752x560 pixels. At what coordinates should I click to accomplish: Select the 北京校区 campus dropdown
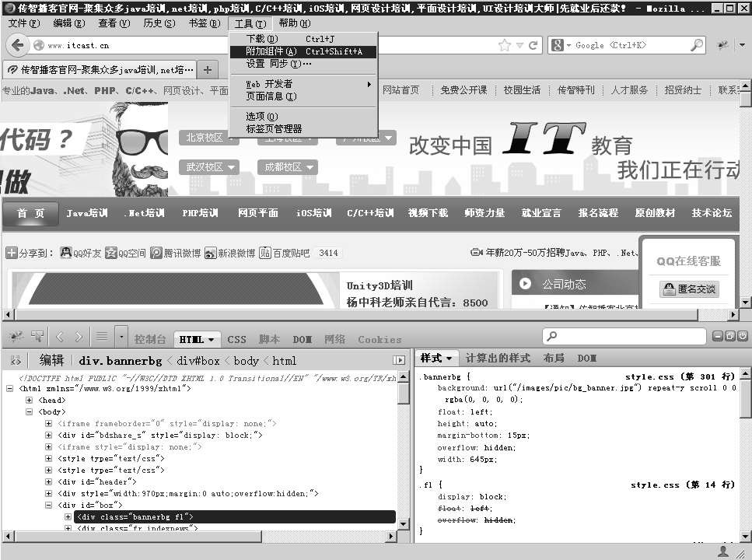pyautogui.click(x=208, y=138)
